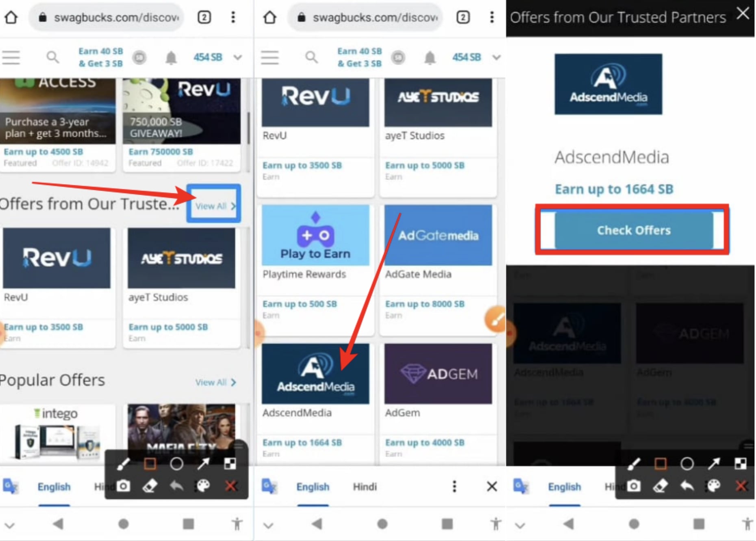
Task: Close the Offers from Our Trusted Partners popup
Action: point(743,14)
